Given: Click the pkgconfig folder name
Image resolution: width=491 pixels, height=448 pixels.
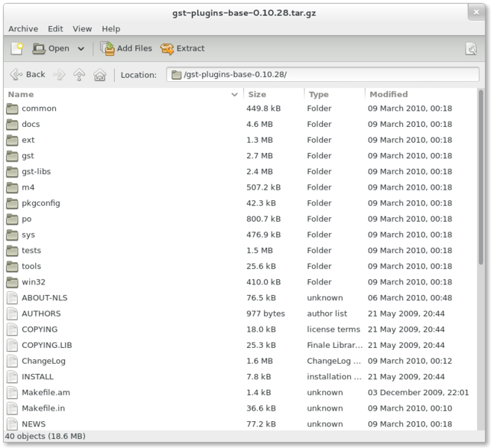Looking at the screenshot, I should coord(41,203).
